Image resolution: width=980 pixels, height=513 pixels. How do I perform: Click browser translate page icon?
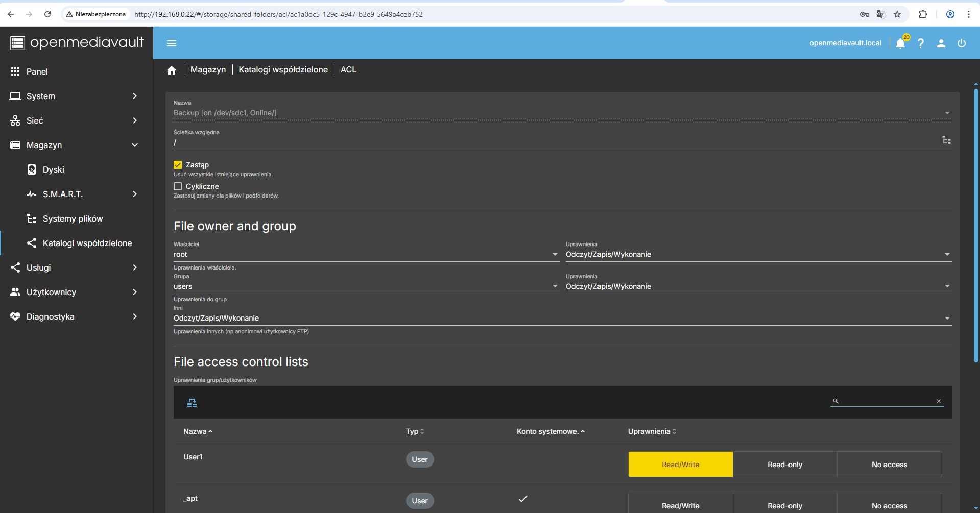point(880,14)
